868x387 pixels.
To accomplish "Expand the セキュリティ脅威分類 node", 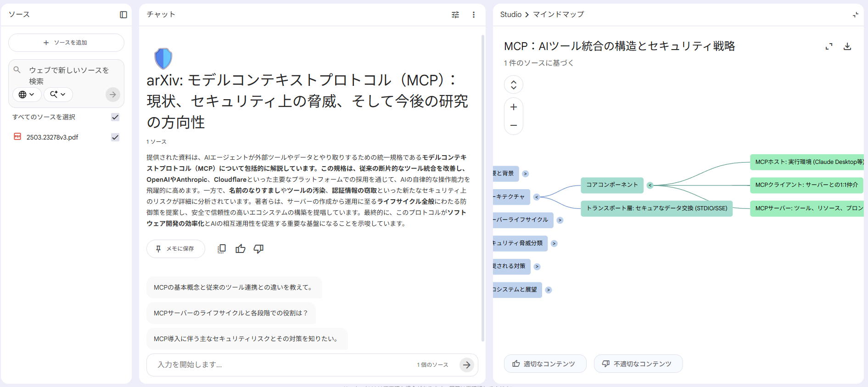I will point(554,243).
